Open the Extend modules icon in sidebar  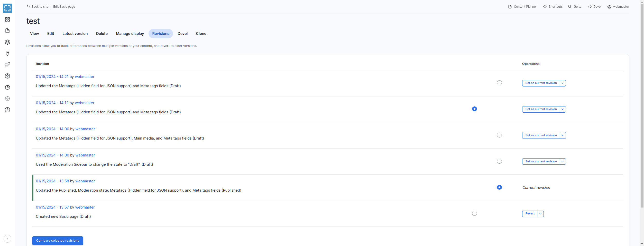[x=7, y=65]
